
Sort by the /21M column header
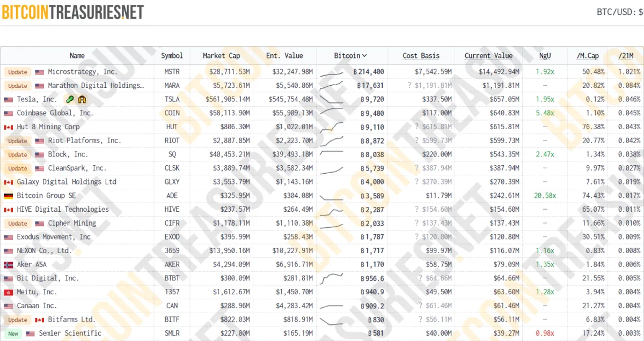626,56
